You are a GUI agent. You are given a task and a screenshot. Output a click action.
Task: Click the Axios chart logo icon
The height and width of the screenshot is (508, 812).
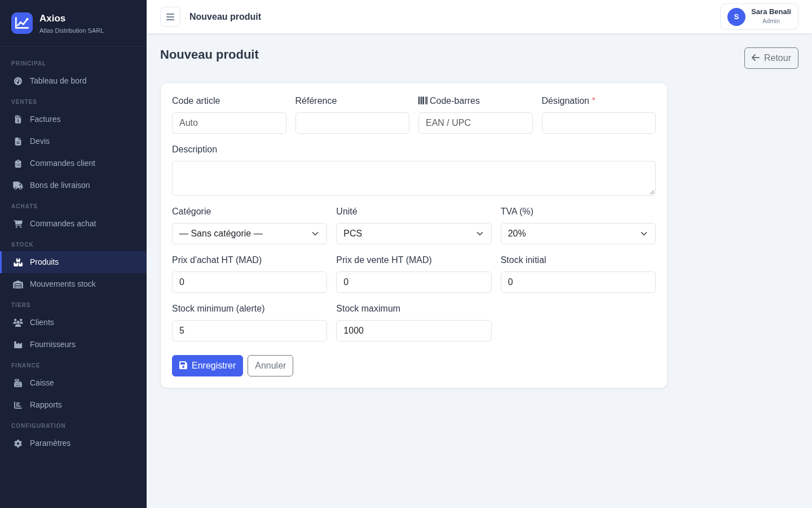(22, 23)
